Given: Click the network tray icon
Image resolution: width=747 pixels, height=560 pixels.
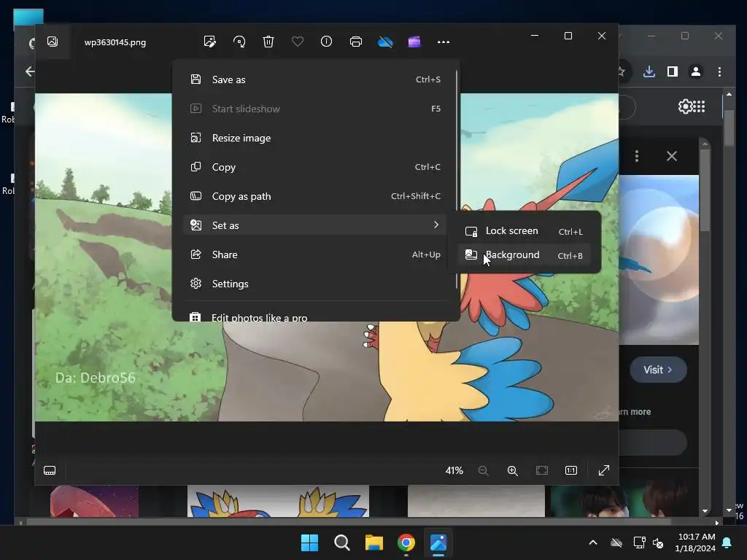Looking at the screenshot, I should coord(639,542).
